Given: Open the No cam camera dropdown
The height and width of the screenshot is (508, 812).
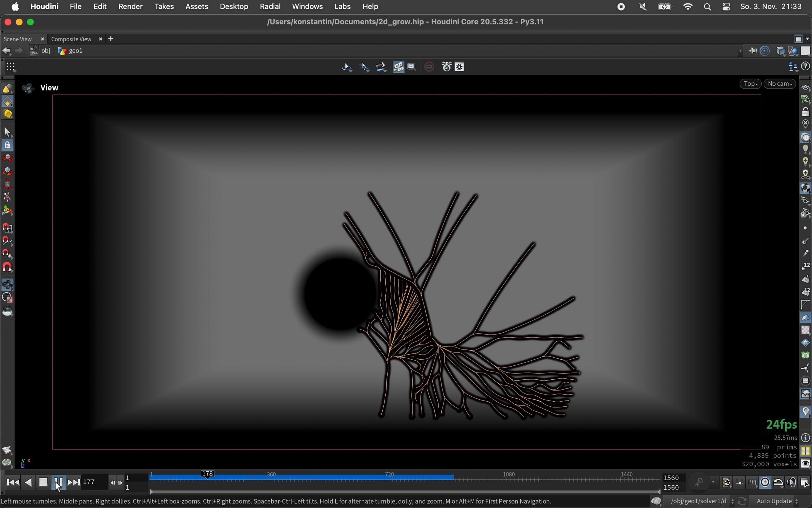Looking at the screenshot, I should (780, 84).
